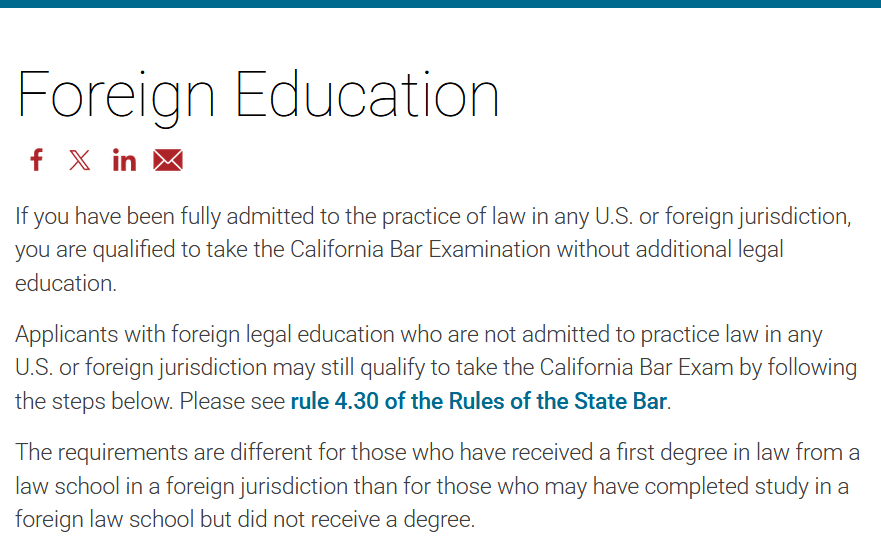The height and width of the screenshot is (552, 881).
Task: Click the word "Foreign" in the heading
Action: (x=116, y=96)
